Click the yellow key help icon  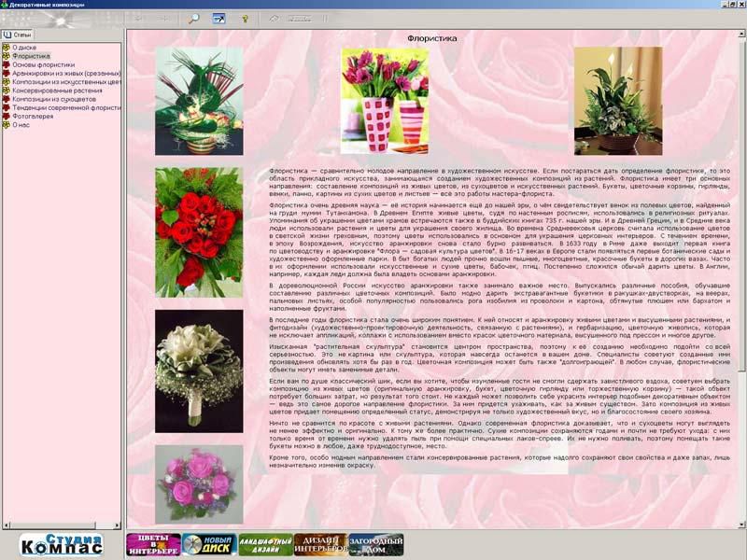point(246,18)
